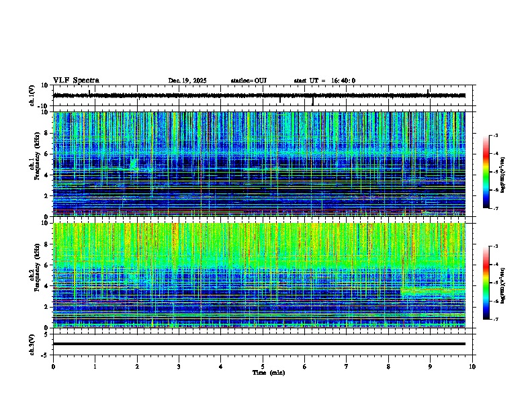
Task: Click the "-7" label on ch.2 color bar
Action: 495,320
